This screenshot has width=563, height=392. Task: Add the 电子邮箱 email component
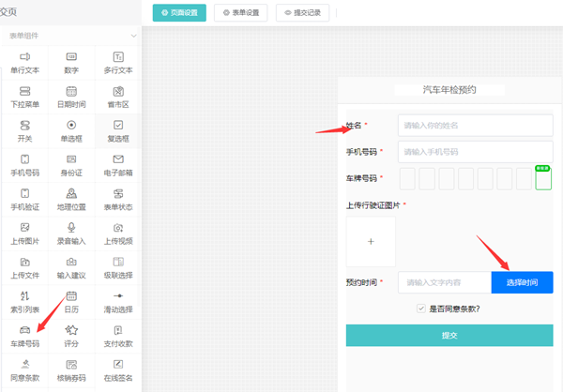pos(118,165)
